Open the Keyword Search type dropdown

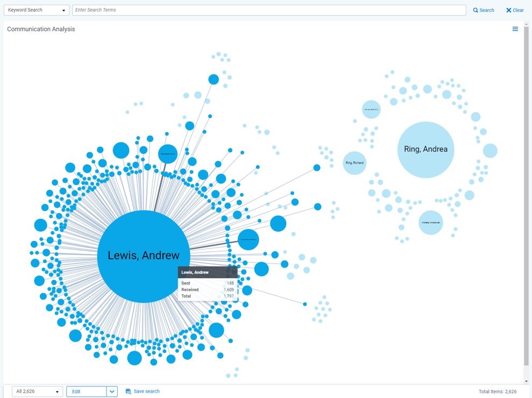pyautogui.click(x=37, y=10)
